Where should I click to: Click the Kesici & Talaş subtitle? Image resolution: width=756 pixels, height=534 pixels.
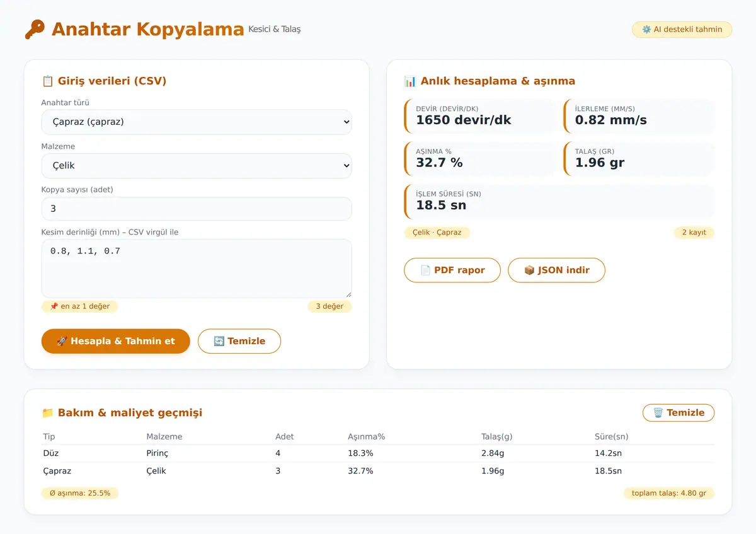click(x=275, y=29)
